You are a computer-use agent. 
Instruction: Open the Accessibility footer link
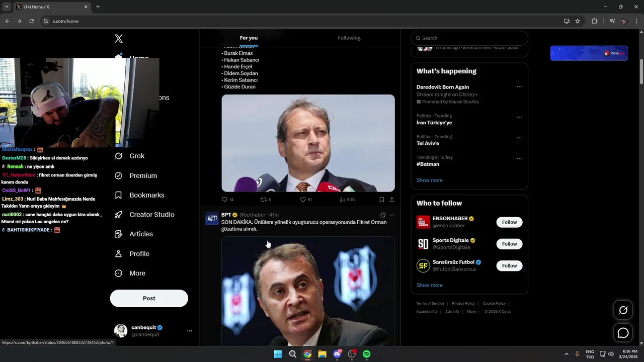tap(427, 312)
